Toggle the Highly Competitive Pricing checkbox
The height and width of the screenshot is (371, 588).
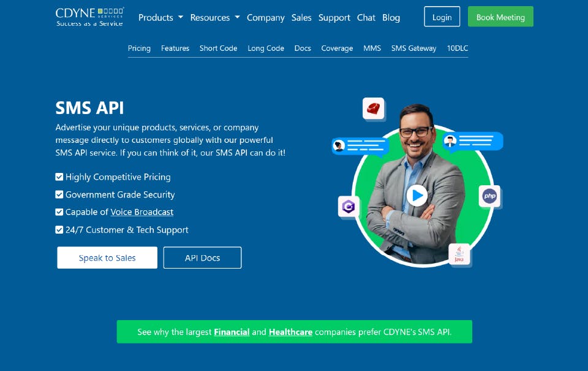click(59, 177)
